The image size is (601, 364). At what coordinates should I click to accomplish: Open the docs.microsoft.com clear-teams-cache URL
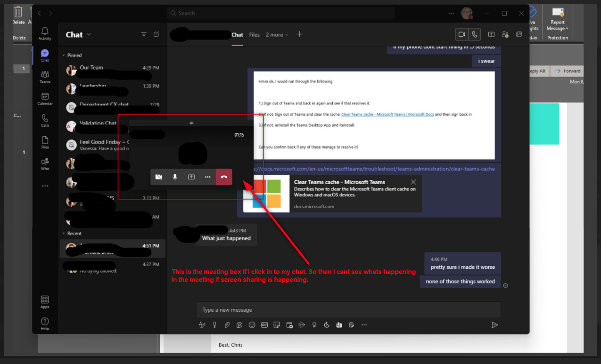pos(373,169)
